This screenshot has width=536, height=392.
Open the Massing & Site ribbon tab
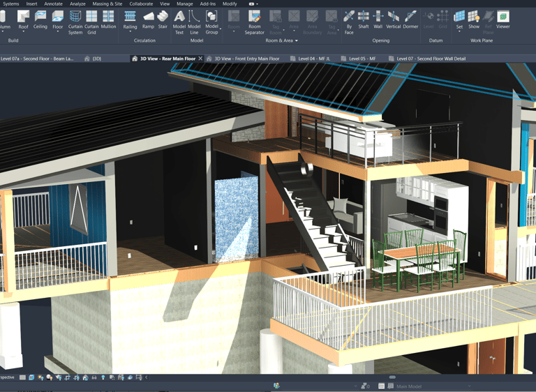coord(107,3)
